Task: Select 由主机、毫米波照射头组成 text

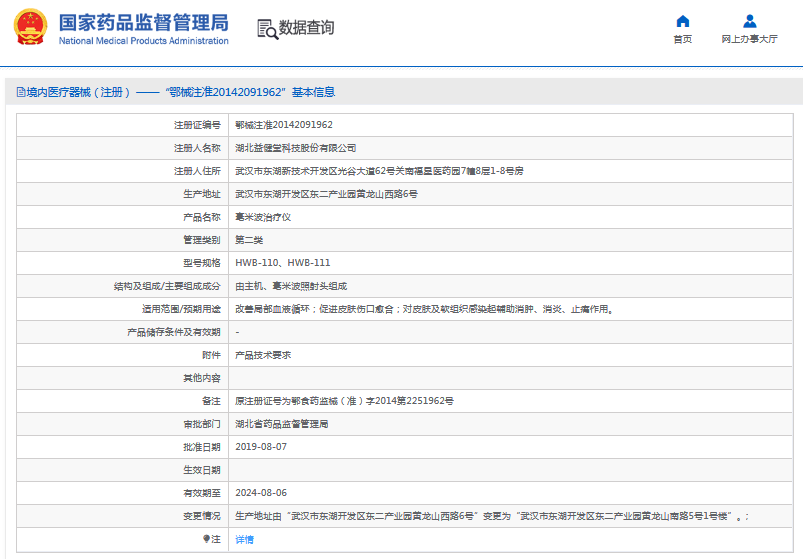Action: (291, 286)
